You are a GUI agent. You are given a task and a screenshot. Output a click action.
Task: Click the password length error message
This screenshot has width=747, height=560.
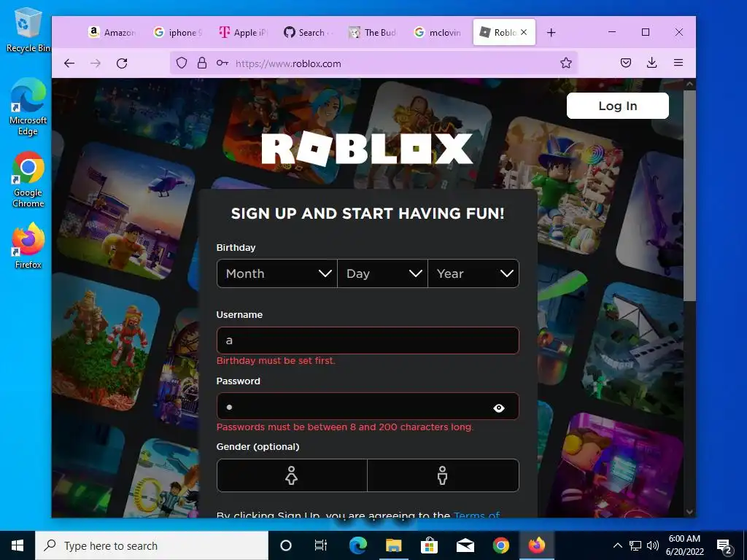pyautogui.click(x=345, y=427)
